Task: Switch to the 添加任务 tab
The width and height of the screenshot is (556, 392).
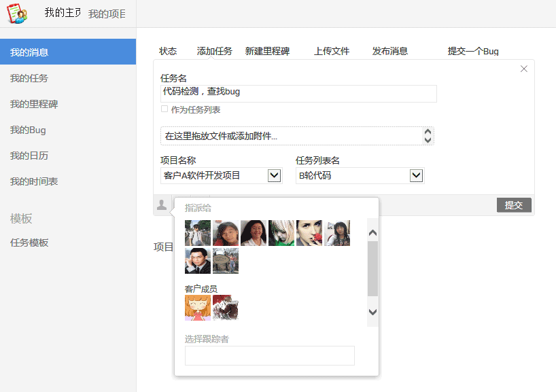Action: (x=215, y=52)
